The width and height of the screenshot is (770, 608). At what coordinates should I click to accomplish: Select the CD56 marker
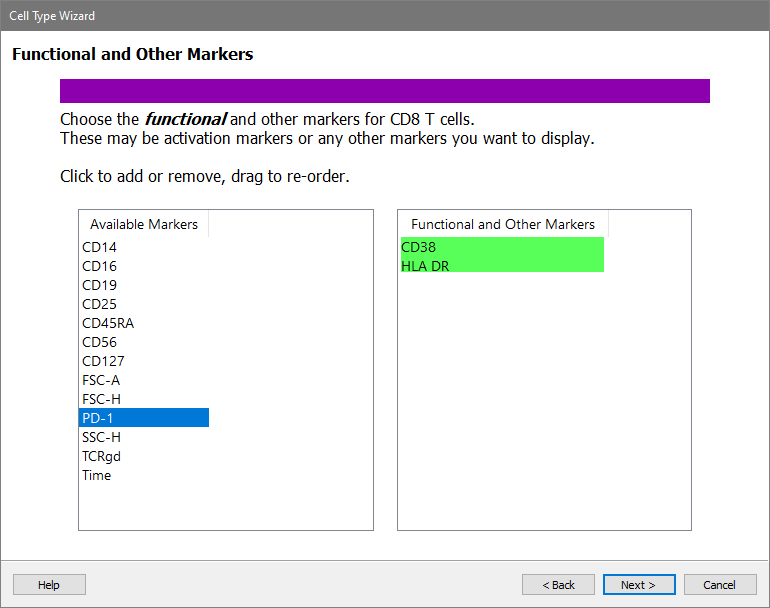pyautogui.click(x=99, y=342)
